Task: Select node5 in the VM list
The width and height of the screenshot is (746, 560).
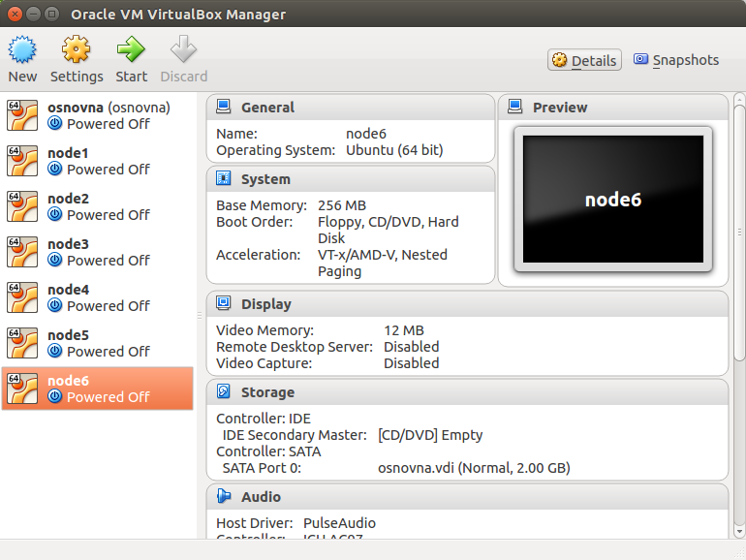Action: [97, 343]
